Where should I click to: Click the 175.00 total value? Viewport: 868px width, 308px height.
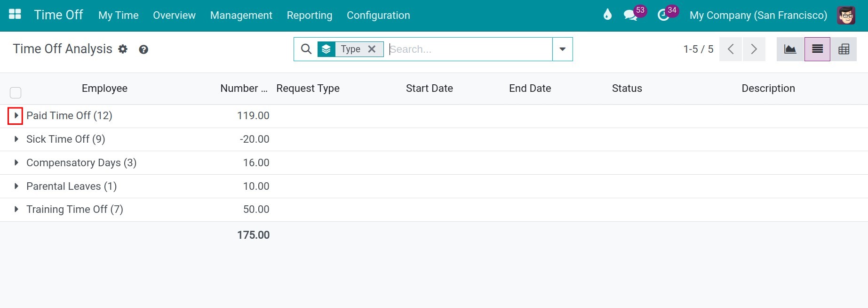tap(253, 235)
